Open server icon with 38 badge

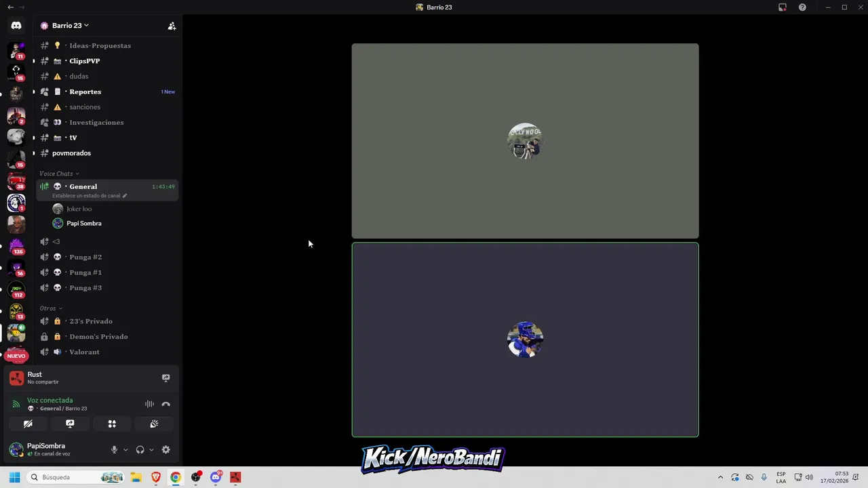16,181
